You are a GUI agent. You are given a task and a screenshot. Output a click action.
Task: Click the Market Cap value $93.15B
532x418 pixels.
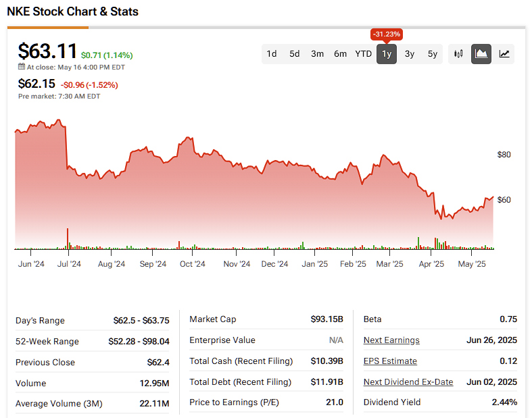[x=327, y=319]
